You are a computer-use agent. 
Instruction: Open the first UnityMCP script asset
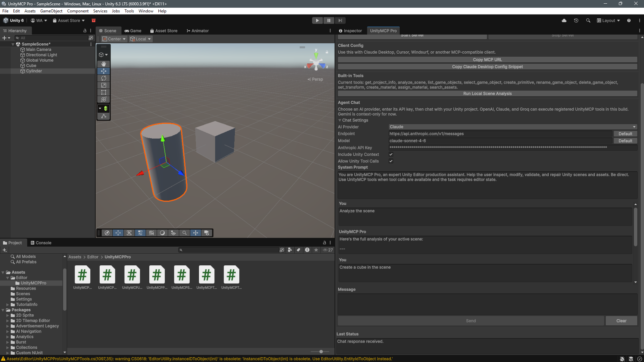point(83,277)
